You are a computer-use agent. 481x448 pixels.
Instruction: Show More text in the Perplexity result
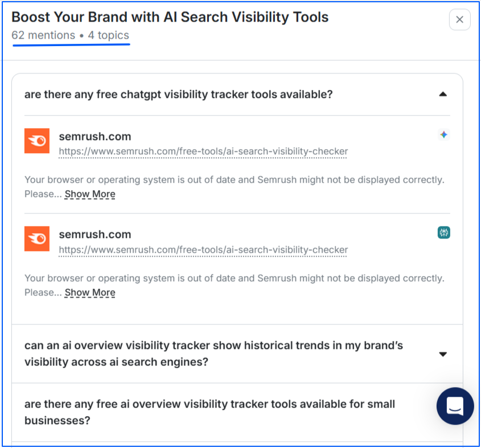pyautogui.click(x=90, y=293)
